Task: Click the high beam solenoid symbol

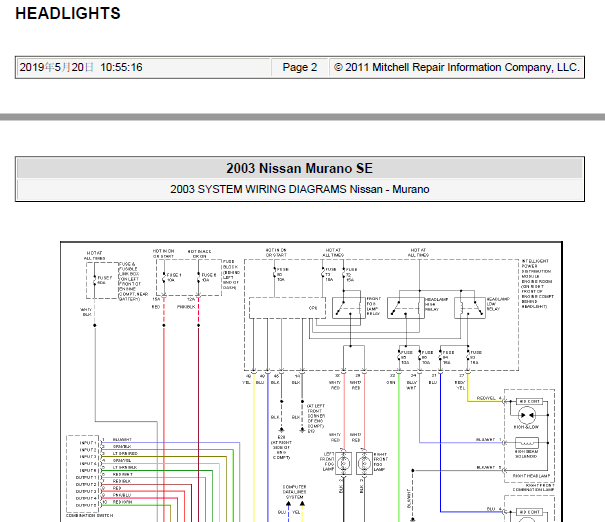Action: [x=527, y=443]
